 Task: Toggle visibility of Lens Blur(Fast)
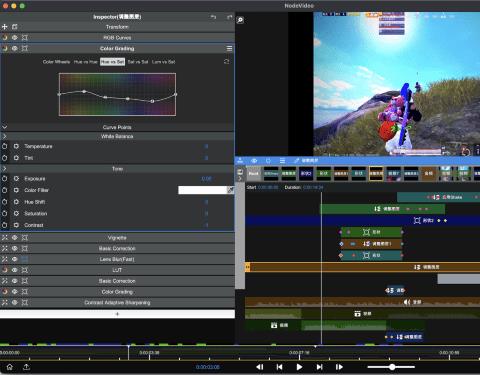pos(15,259)
